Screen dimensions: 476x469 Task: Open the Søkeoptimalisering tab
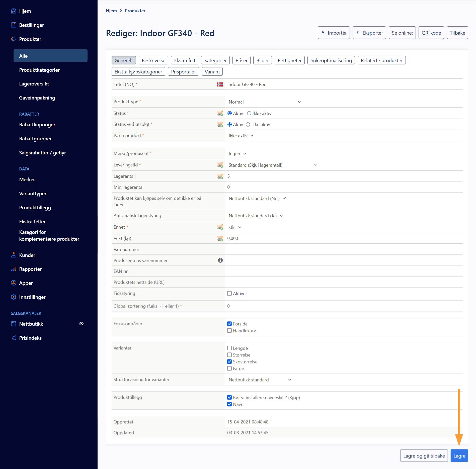(331, 60)
